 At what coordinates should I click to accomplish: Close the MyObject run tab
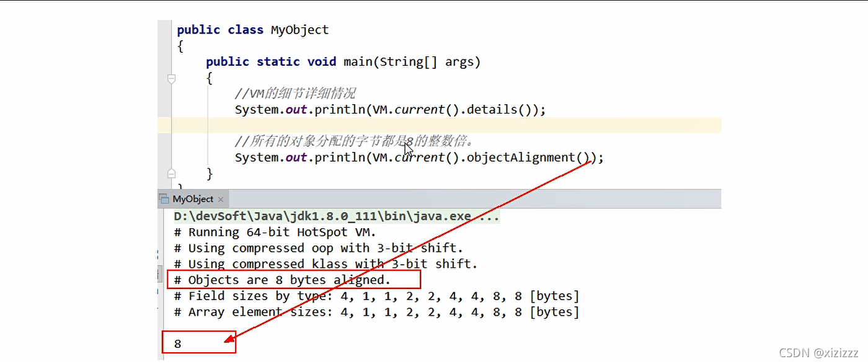221,200
